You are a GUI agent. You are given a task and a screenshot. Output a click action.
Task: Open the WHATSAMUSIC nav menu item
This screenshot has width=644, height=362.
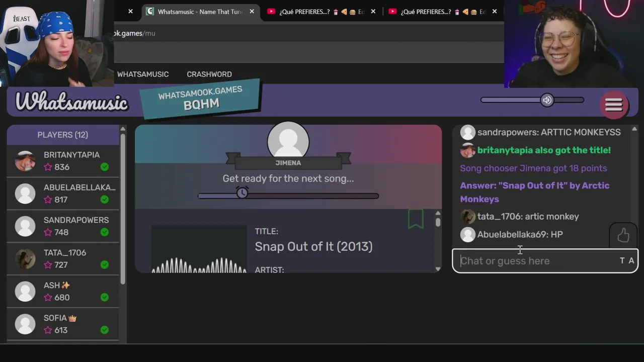tap(143, 74)
